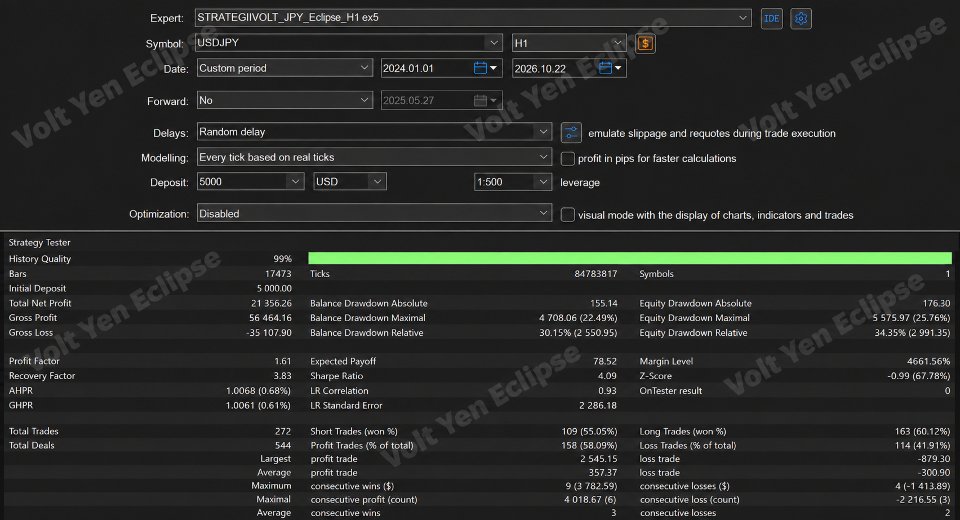
Task: Expand the Optimization Disabled dropdown
Action: click(543, 213)
